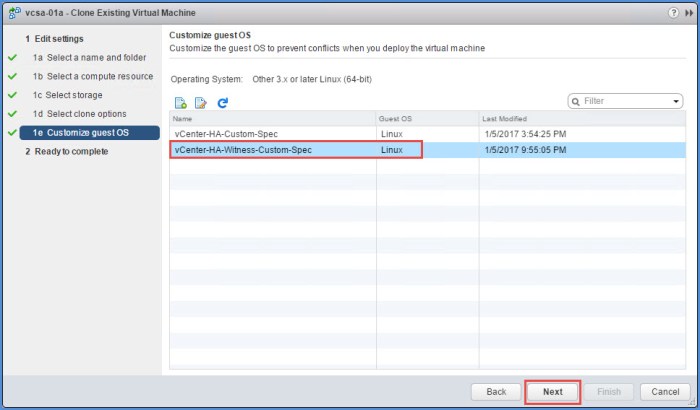Screen dimensions: 700x410
Task: Sort by the Guest OS column header
Action: click(427, 119)
